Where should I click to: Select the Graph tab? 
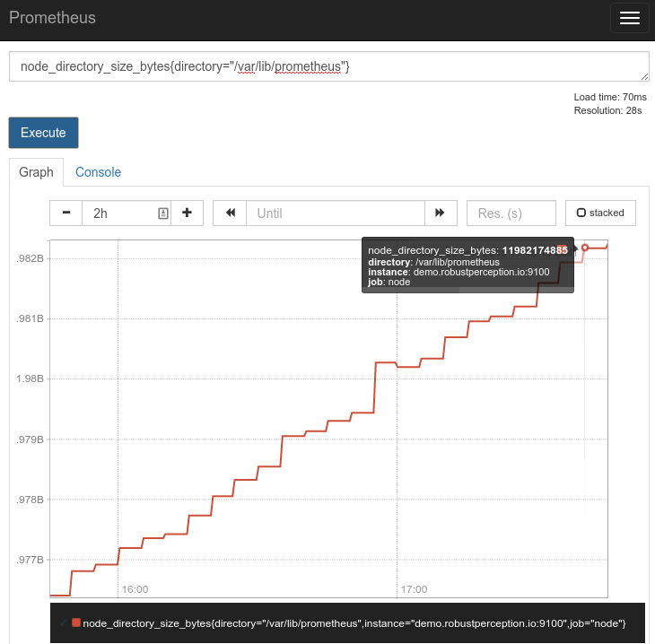tap(37, 172)
